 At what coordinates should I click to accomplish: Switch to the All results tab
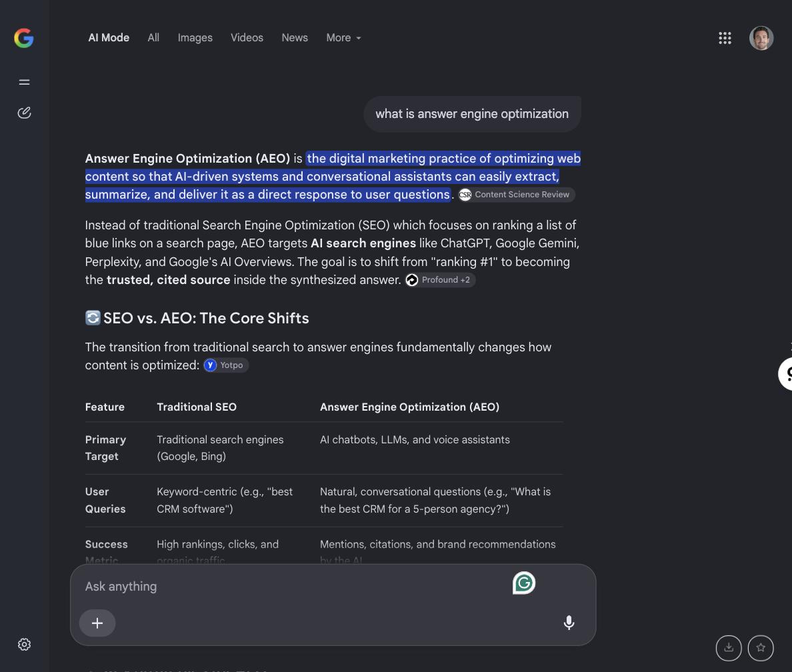pyautogui.click(x=153, y=38)
